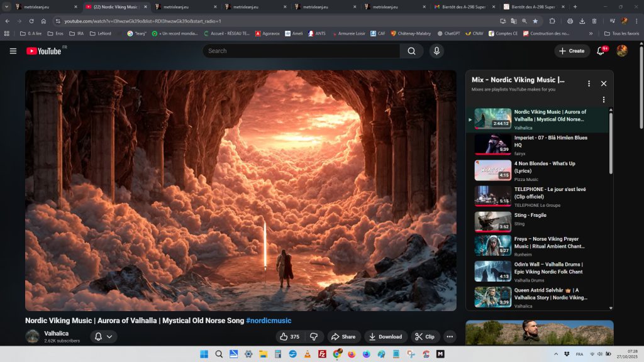Click the Mix playlist scrollbar

[x=610, y=145]
